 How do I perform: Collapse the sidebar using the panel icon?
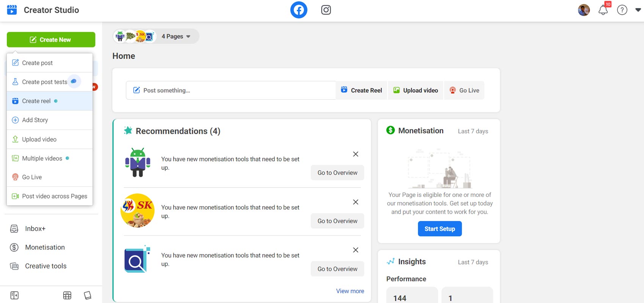[14, 295]
